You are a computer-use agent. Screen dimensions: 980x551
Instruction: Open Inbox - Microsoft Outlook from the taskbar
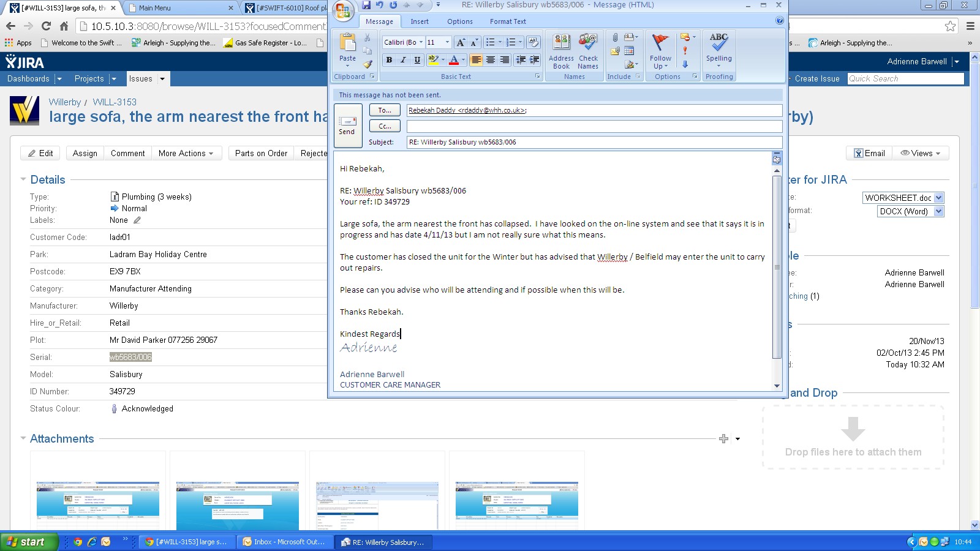[x=285, y=542]
